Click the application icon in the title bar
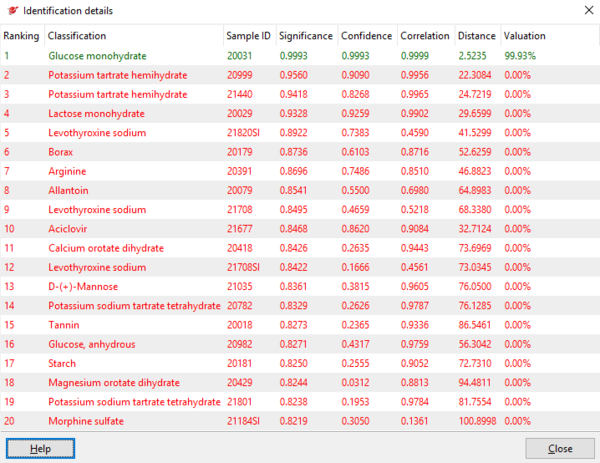The height and width of the screenshot is (463, 600). [x=13, y=11]
